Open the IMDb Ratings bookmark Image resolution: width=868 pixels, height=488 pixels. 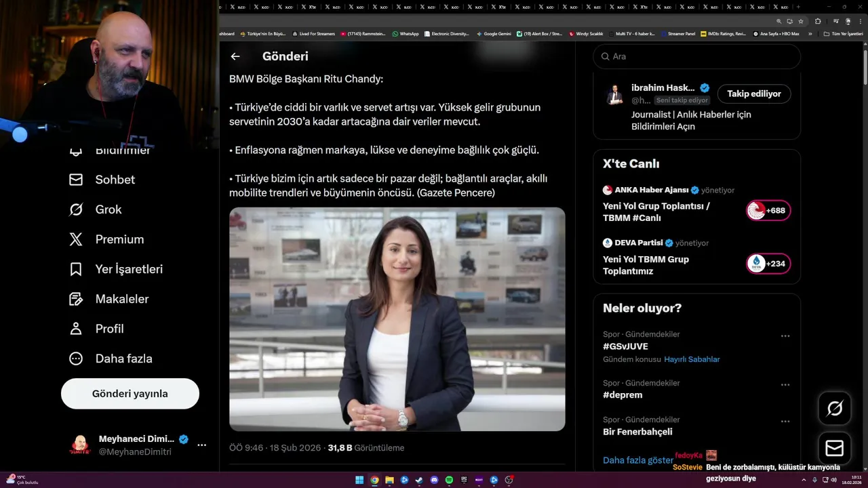[723, 33]
